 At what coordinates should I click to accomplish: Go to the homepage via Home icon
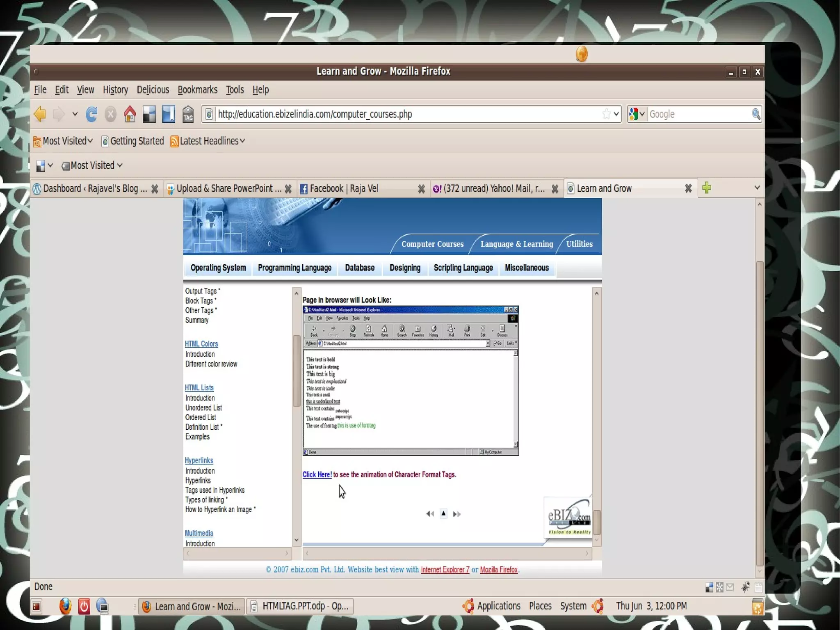(x=130, y=114)
